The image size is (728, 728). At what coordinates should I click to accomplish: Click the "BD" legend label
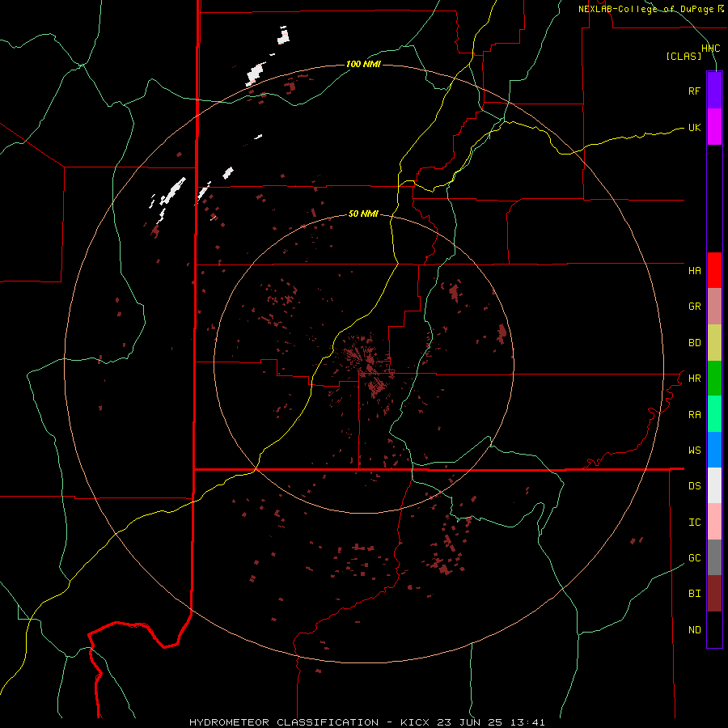click(x=694, y=343)
